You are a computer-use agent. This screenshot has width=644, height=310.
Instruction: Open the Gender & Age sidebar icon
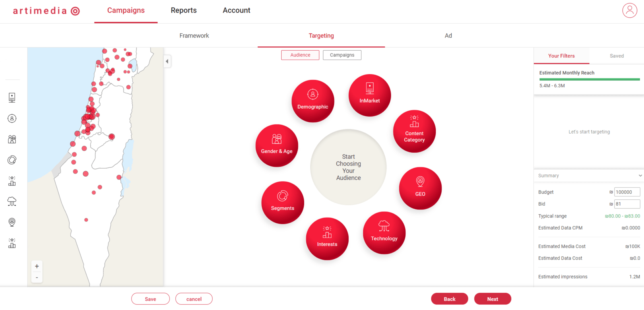coord(12,139)
